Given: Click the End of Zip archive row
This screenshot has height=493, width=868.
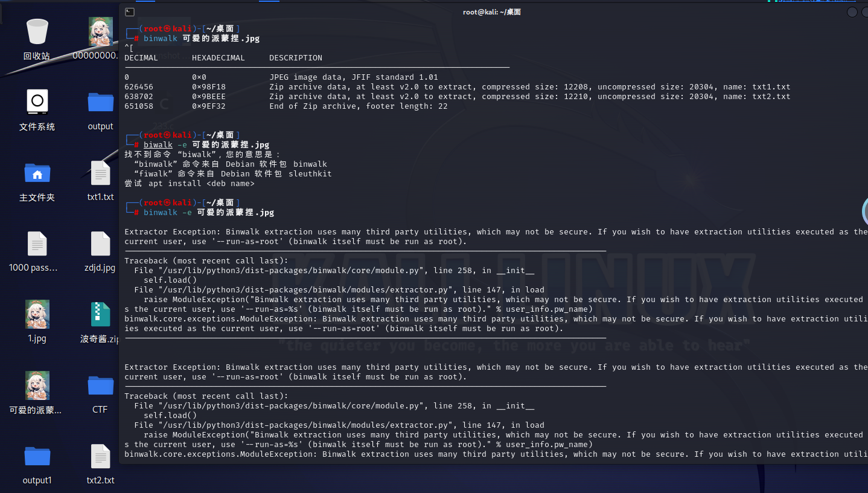Looking at the screenshot, I should 286,106.
